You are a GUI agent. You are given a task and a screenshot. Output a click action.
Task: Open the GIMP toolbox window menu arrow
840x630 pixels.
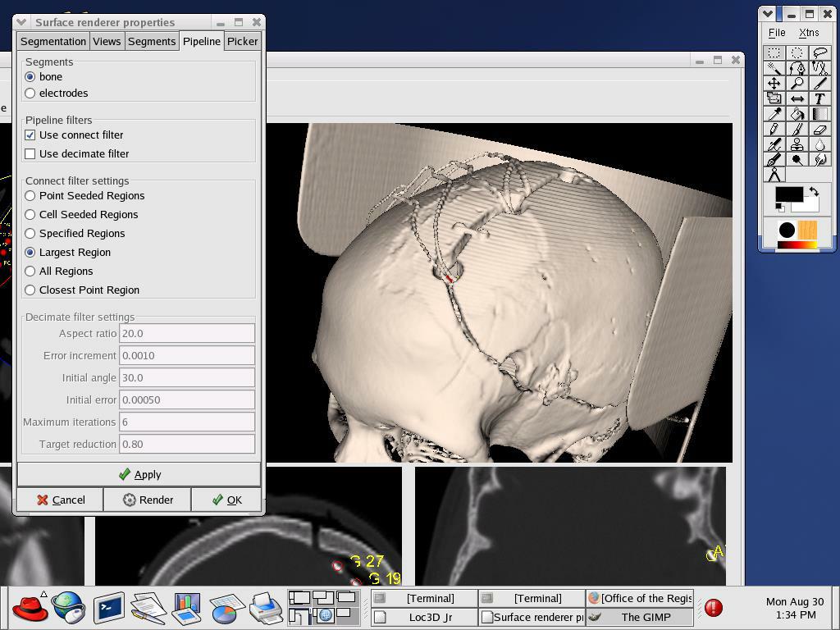click(x=768, y=13)
